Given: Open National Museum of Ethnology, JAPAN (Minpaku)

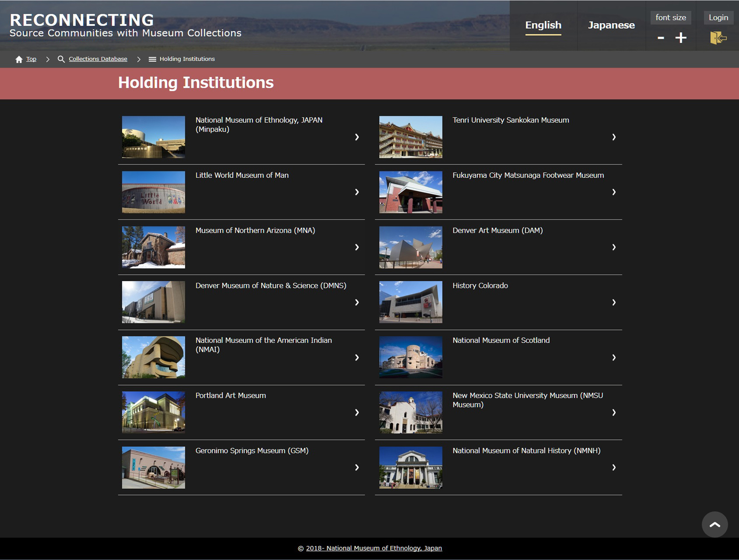Looking at the screenshot, I should coord(242,137).
